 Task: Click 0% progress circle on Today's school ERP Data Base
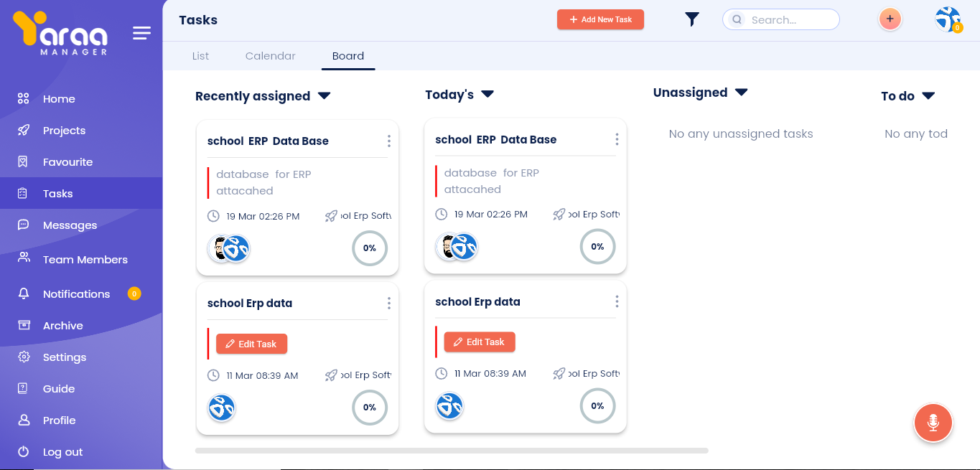597,247
